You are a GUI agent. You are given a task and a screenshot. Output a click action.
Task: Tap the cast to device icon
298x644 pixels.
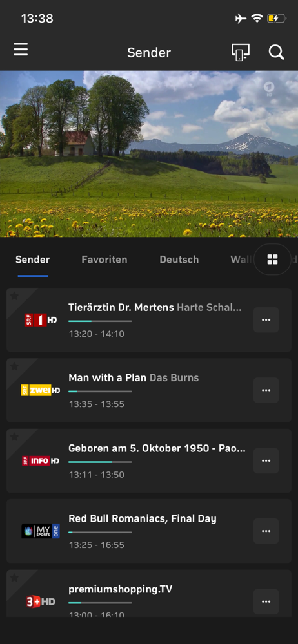click(241, 53)
